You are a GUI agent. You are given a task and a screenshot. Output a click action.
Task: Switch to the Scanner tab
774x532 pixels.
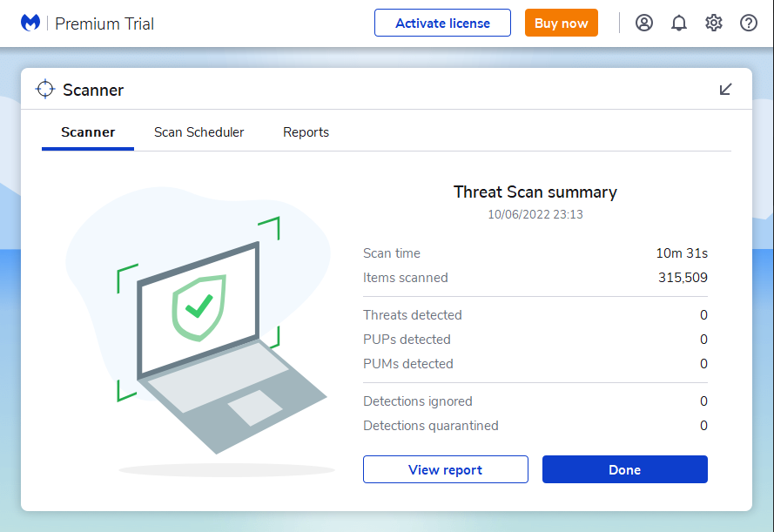pyautogui.click(x=88, y=132)
